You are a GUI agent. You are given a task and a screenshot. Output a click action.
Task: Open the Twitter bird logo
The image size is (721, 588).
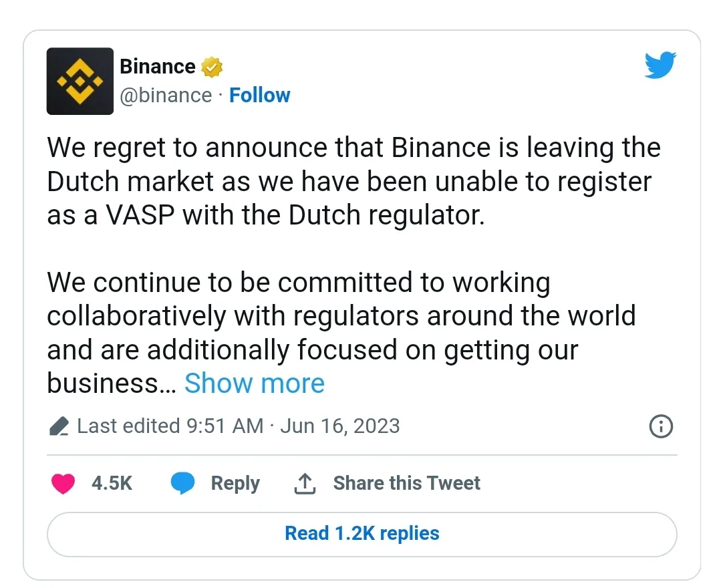tap(660, 65)
